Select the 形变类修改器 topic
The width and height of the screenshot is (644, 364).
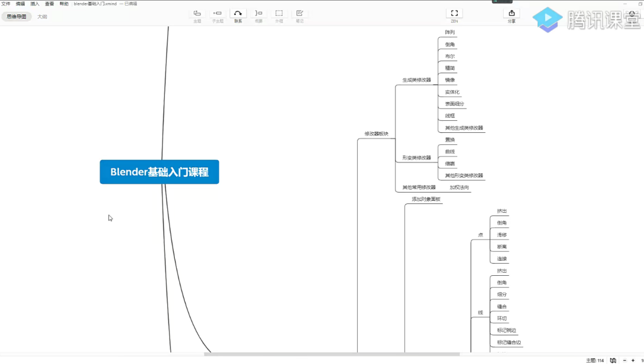click(416, 157)
